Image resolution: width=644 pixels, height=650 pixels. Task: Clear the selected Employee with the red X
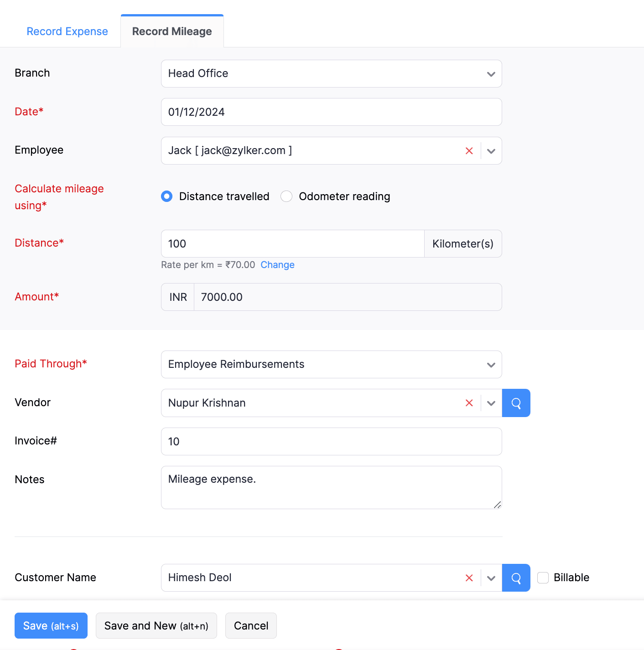[x=469, y=151]
